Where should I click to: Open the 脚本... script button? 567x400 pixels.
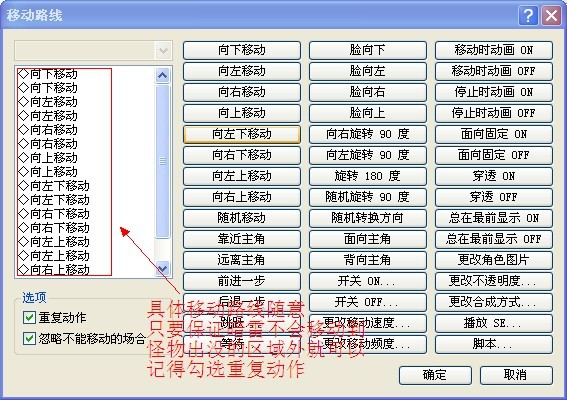(x=494, y=344)
